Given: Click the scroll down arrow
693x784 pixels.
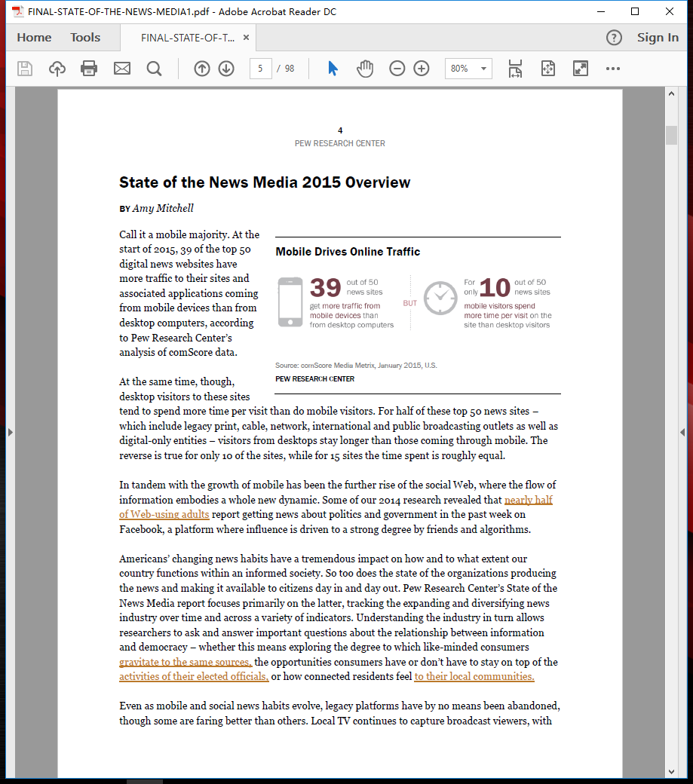Looking at the screenshot, I should (x=671, y=771).
